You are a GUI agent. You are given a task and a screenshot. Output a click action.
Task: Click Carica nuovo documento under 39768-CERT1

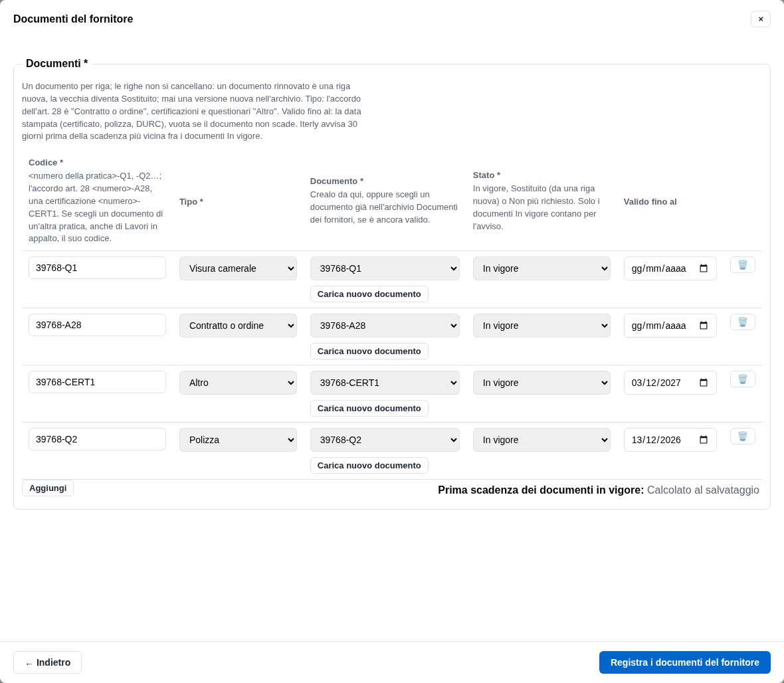click(x=369, y=408)
